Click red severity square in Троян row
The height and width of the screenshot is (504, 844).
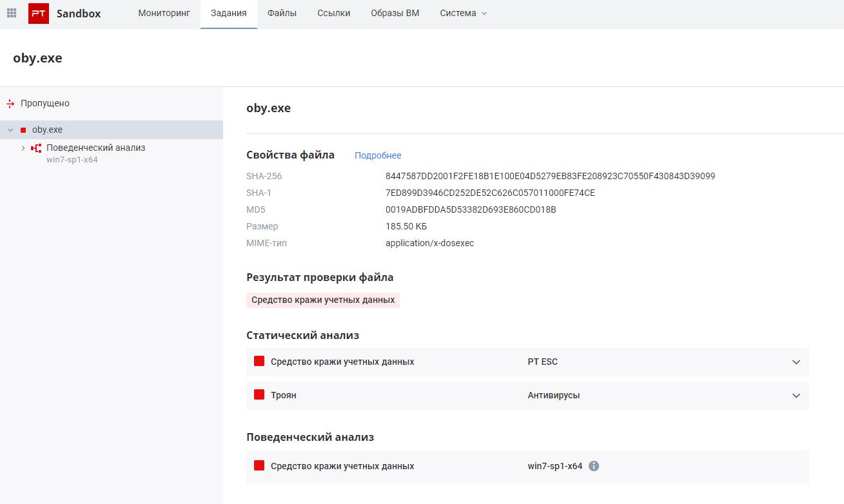coord(259,395)
